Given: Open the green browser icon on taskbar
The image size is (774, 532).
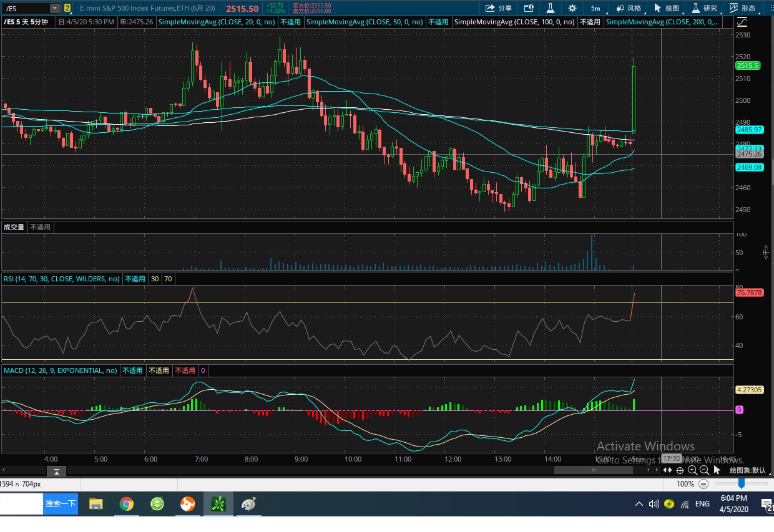Looking at the screenshot, I should click(x=157, y=504).
